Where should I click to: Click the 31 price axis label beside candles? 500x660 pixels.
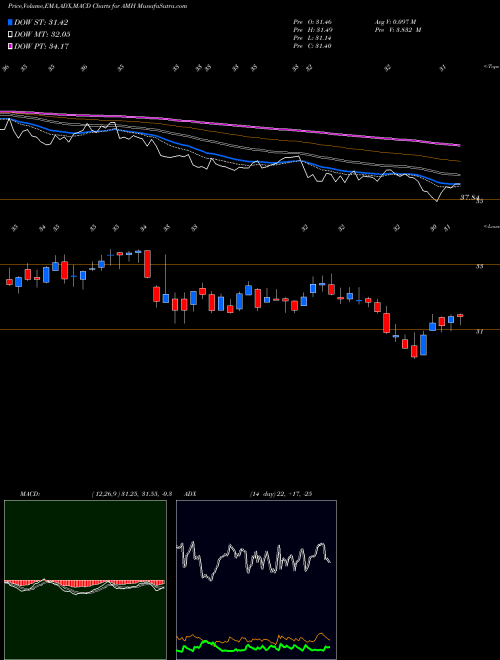pos(479,332)
